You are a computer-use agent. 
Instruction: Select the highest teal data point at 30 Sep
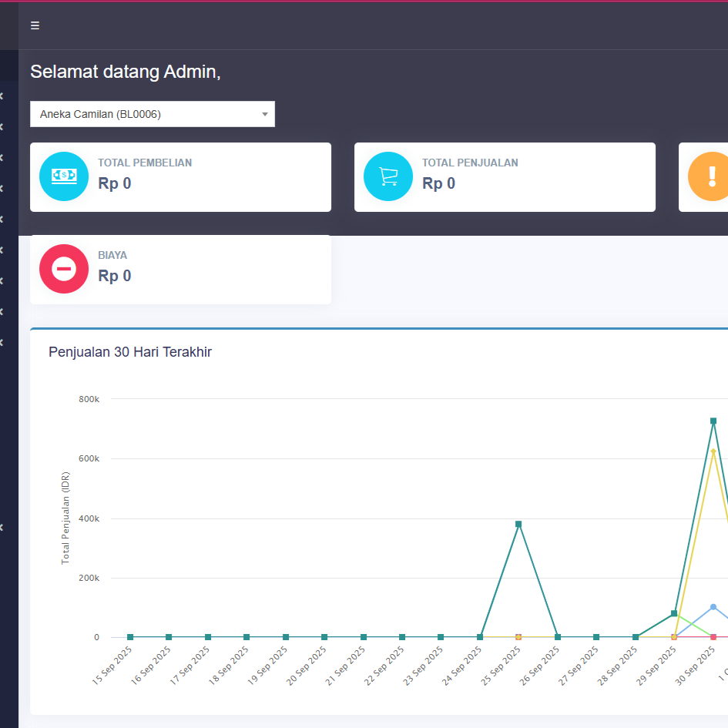point(713,421)
